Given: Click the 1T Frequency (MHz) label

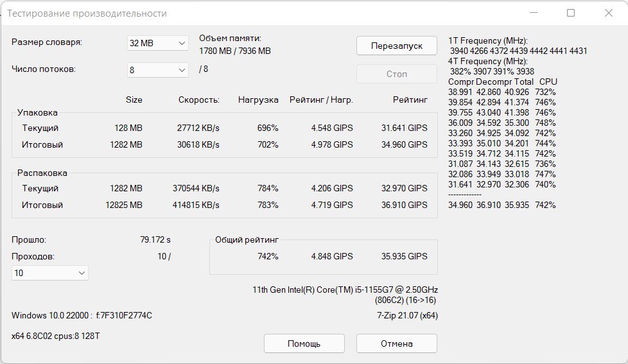Looking at the screenshot, I should [x=488, y=41].
